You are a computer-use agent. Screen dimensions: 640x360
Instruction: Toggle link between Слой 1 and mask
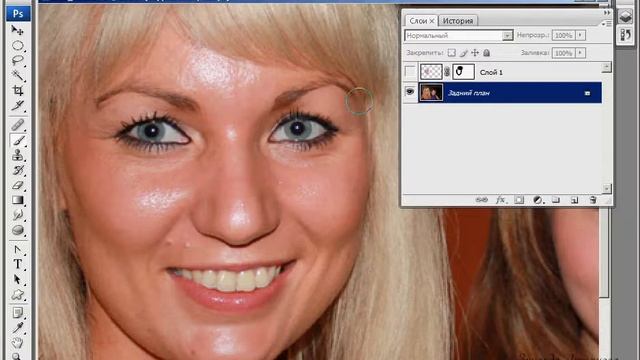pos(447,72)
